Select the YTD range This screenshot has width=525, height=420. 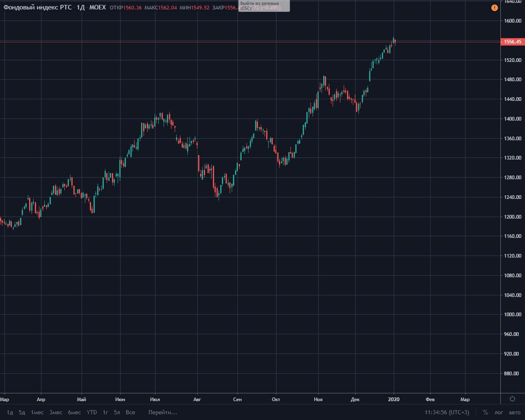coord(92,412)
